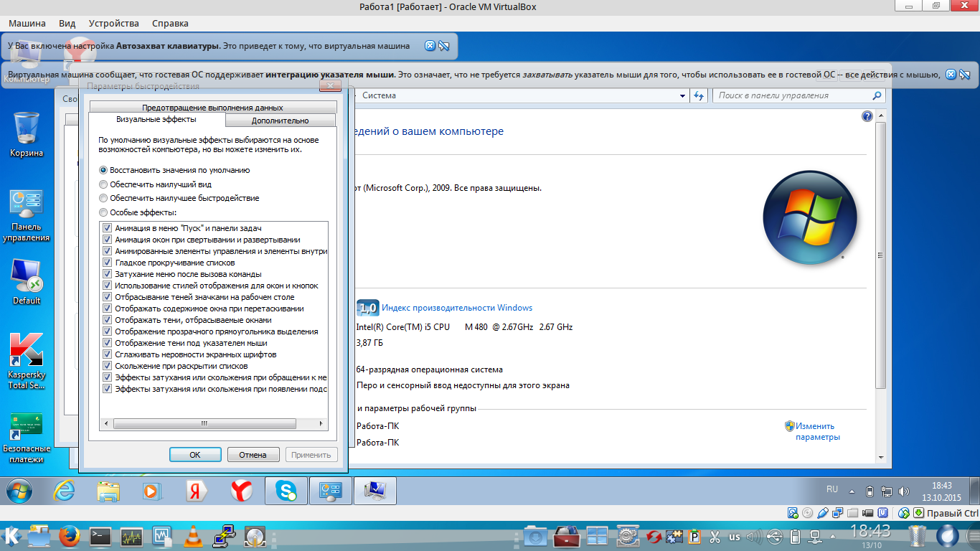Click the effects list horizontal scrollbar thumb
This screenshot has height=551, width=980.
coord(204,424)
